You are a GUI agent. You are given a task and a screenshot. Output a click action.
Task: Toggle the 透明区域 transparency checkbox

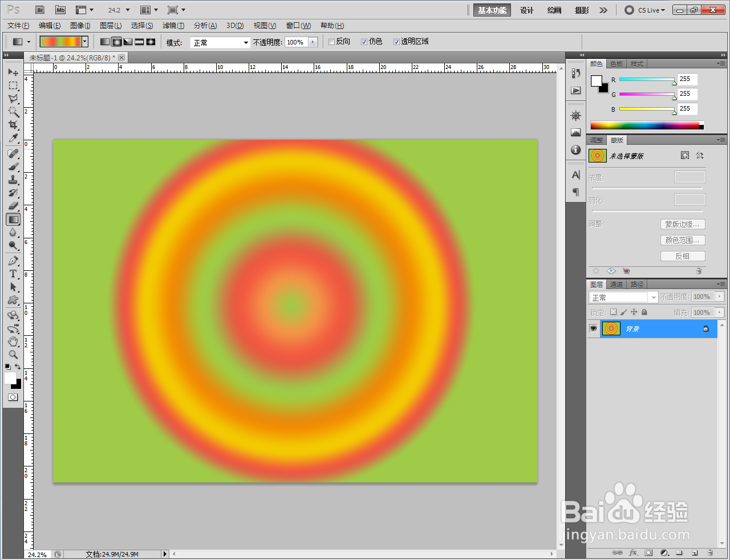pos(396,42)
